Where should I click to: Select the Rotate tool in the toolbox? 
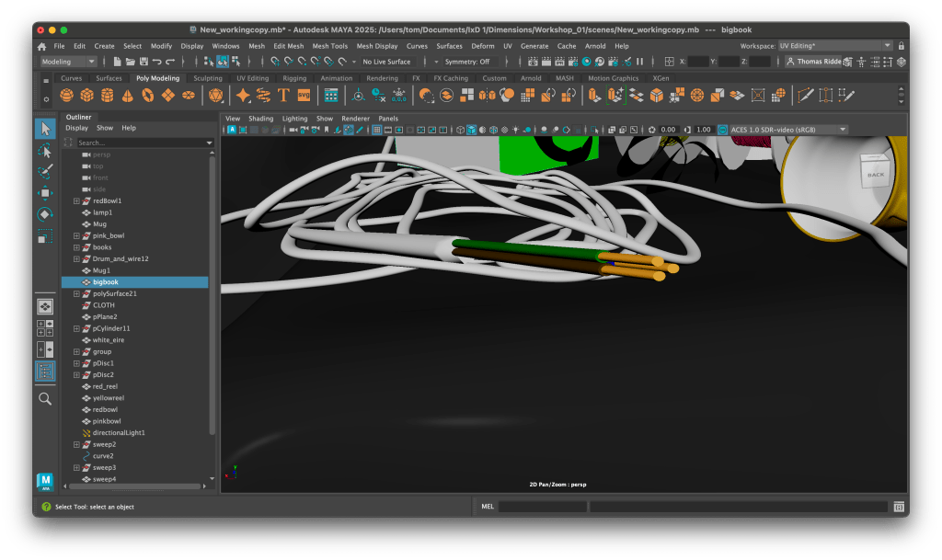coord(44,215)
